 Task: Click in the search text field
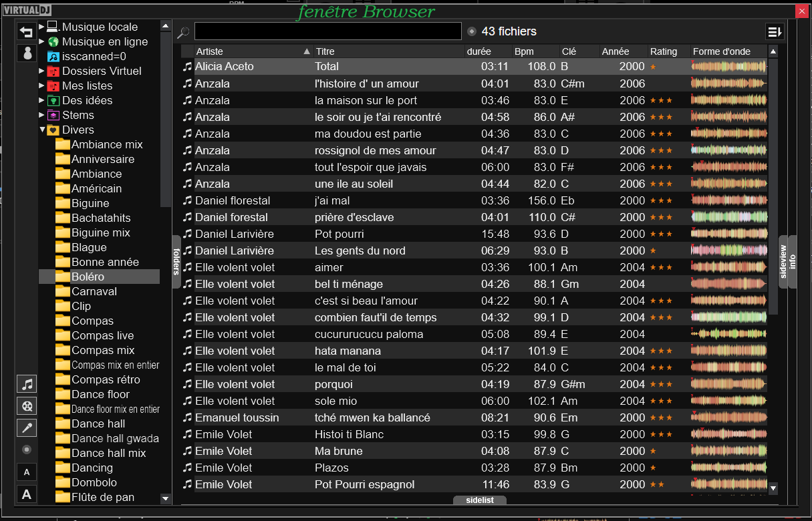(x=327, y=31)
